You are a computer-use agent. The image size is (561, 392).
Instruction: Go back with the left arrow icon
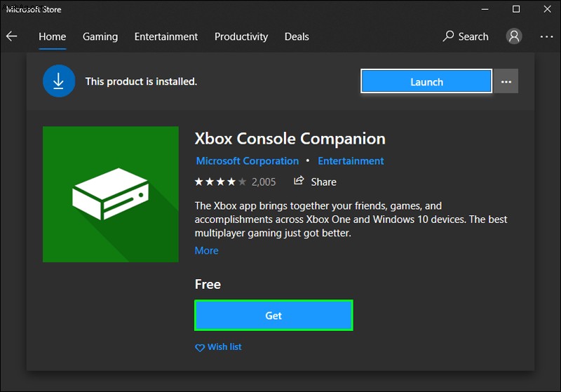[11, 36]
